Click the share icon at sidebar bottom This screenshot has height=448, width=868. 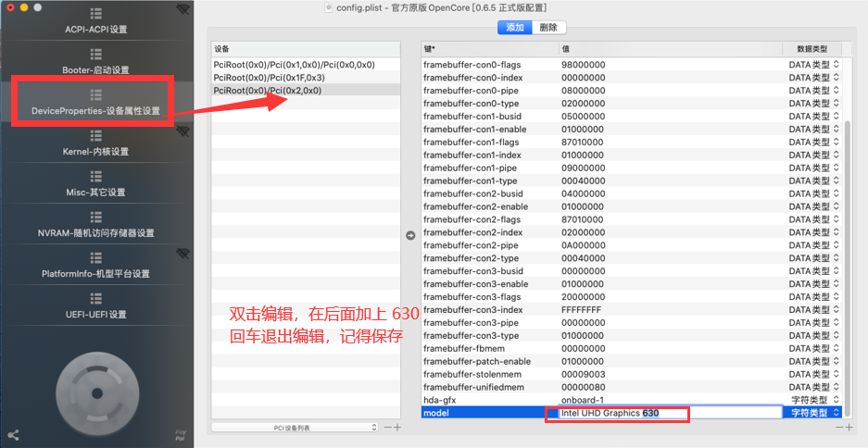[13, 434]
